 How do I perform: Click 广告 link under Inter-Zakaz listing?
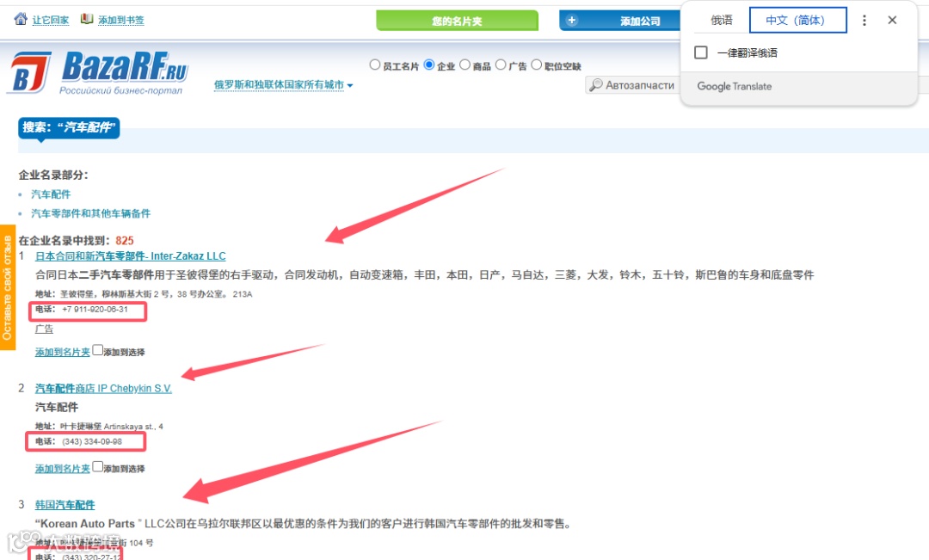coord(44,329)
